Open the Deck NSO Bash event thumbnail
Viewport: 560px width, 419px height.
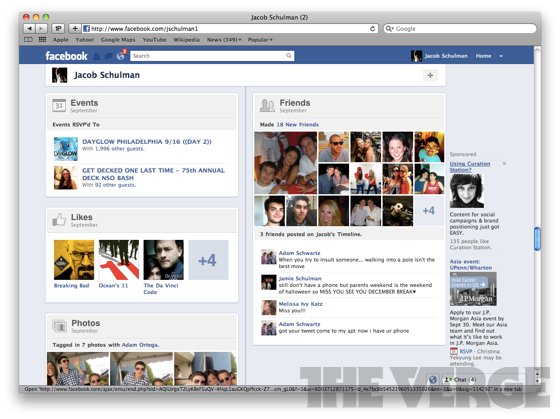click(x=66, y=178)
